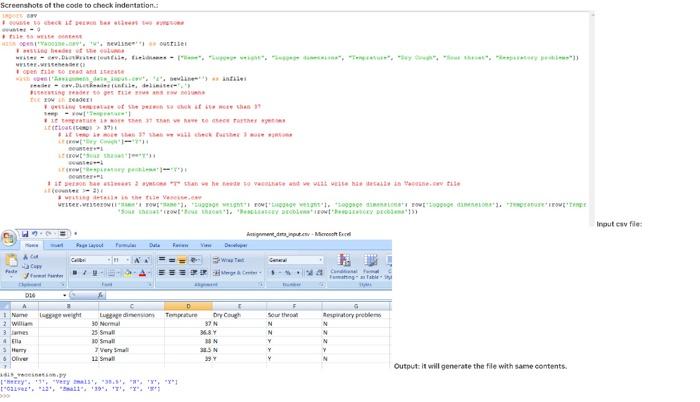
Task: Click the Name Box showing D16
Action: tap(31, 295)
